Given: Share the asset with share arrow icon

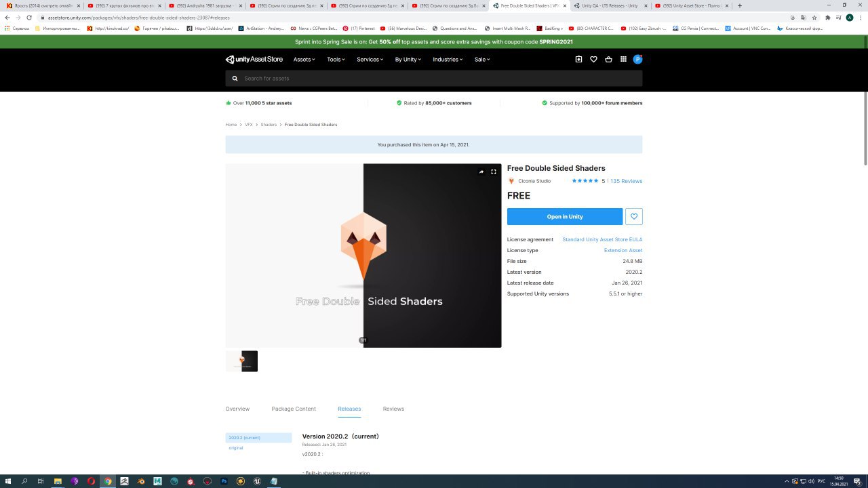Looking at the screenshot, I should (x=481, y=172).
